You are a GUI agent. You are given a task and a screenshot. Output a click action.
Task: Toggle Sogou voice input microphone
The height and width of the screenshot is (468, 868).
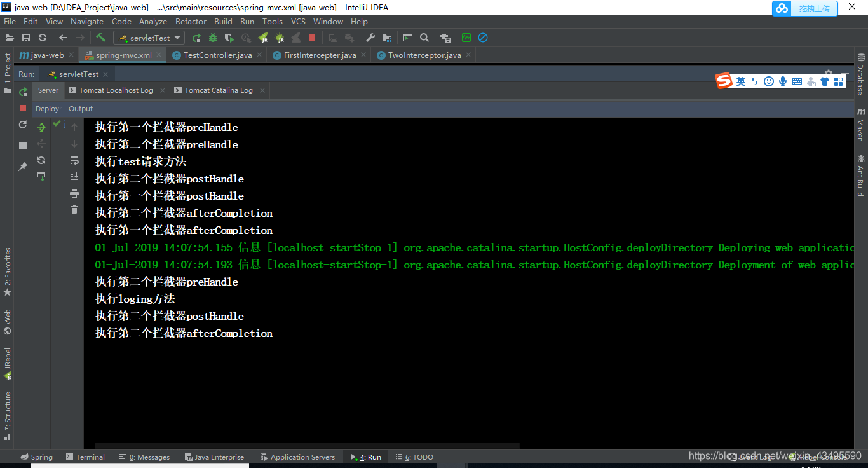tap(783, 81)
